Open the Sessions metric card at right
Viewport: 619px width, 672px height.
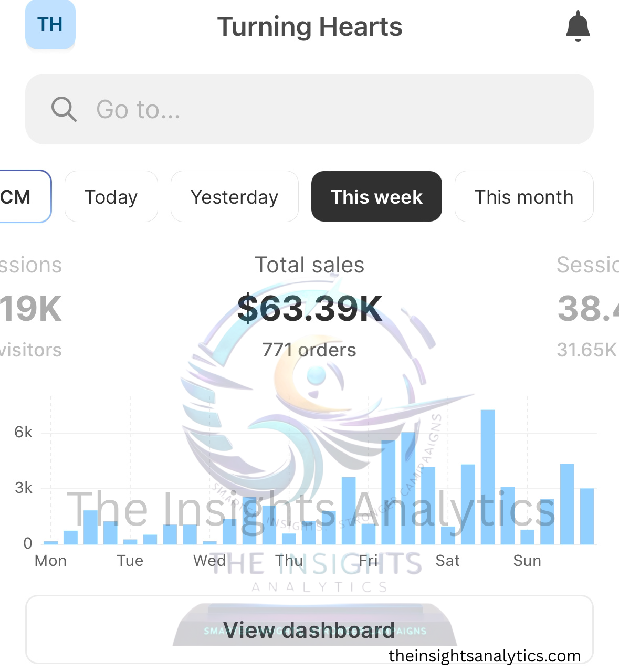(587, 307)
